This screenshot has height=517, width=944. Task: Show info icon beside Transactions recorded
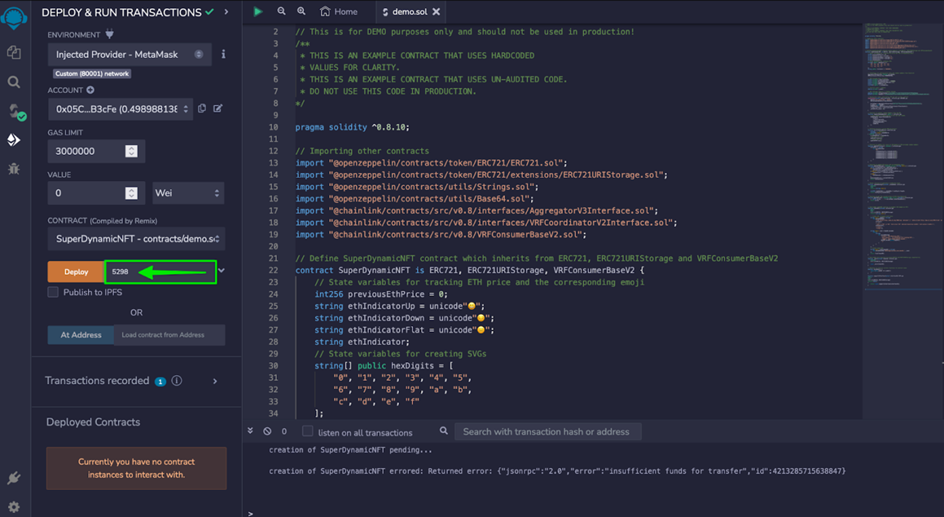click(x=176, y=380)
